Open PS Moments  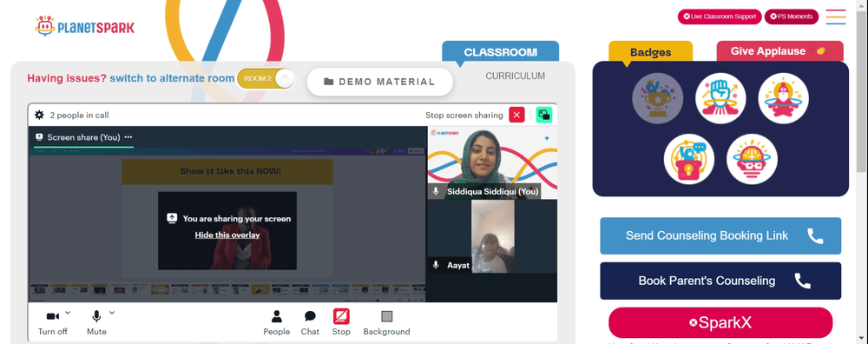pyautogui.click(x=791, y=17)
